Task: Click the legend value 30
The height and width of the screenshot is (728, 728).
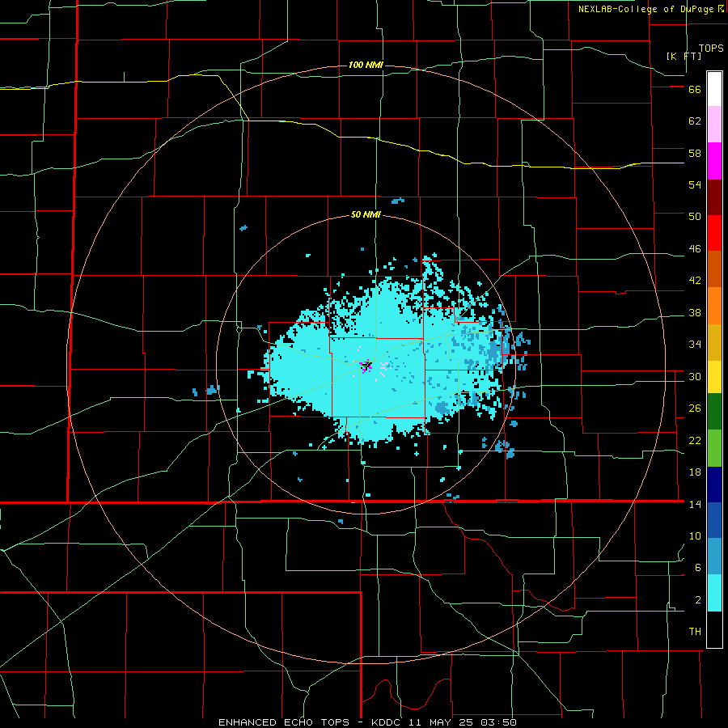Action: 695,376
